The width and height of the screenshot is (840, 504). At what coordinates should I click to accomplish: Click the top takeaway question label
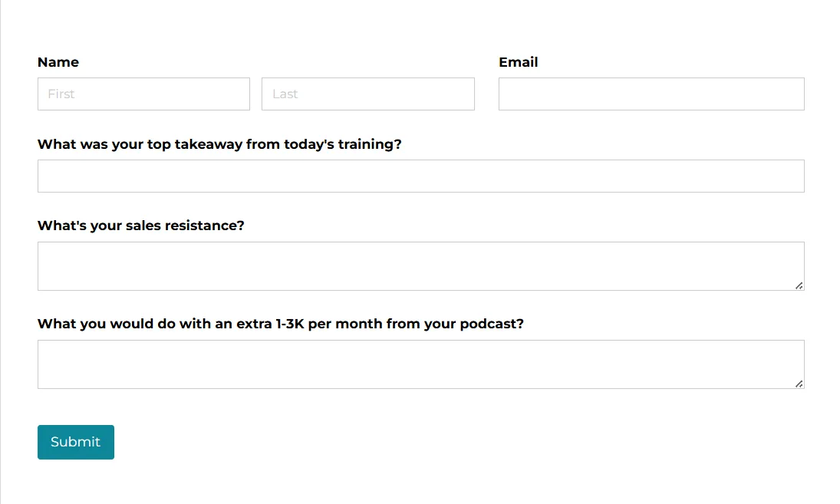(219, 144)
